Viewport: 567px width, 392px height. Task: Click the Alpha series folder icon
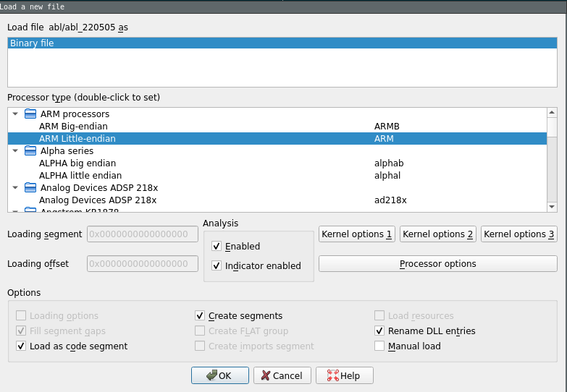(30, 151)
